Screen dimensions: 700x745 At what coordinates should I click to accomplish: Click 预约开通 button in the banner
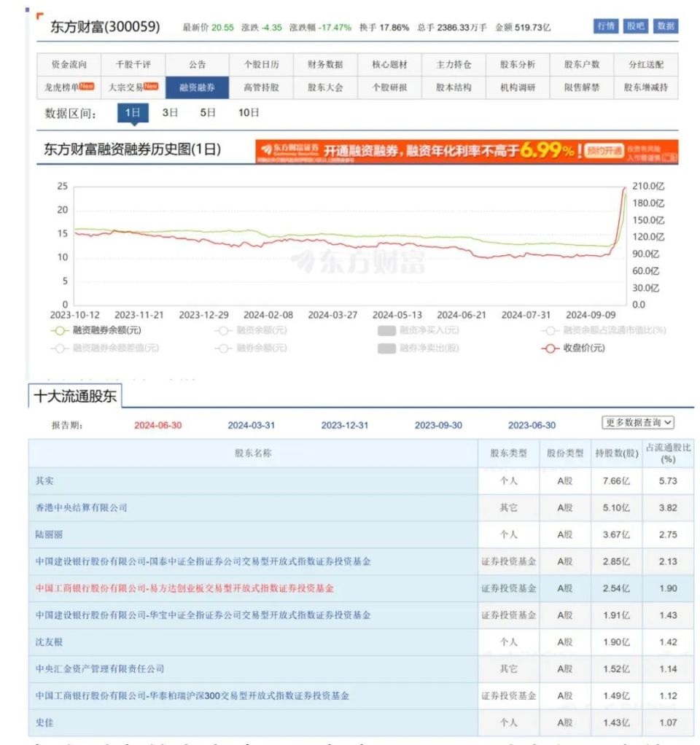coord(604,151)
